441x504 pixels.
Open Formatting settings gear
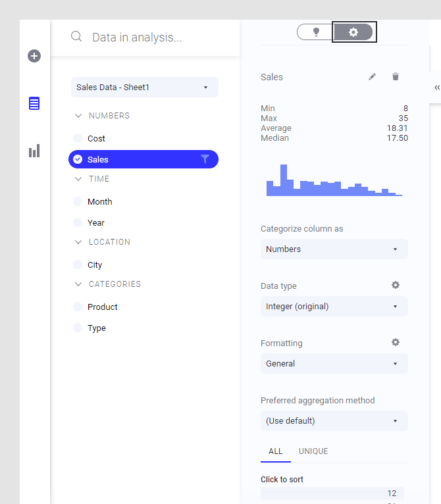tap(396, 343)
